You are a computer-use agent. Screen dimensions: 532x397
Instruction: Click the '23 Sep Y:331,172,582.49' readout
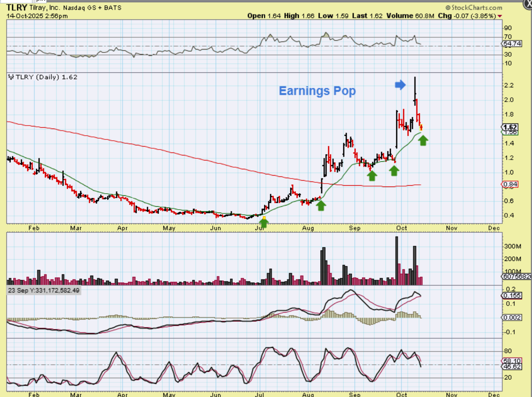click(x=43, y=290)
